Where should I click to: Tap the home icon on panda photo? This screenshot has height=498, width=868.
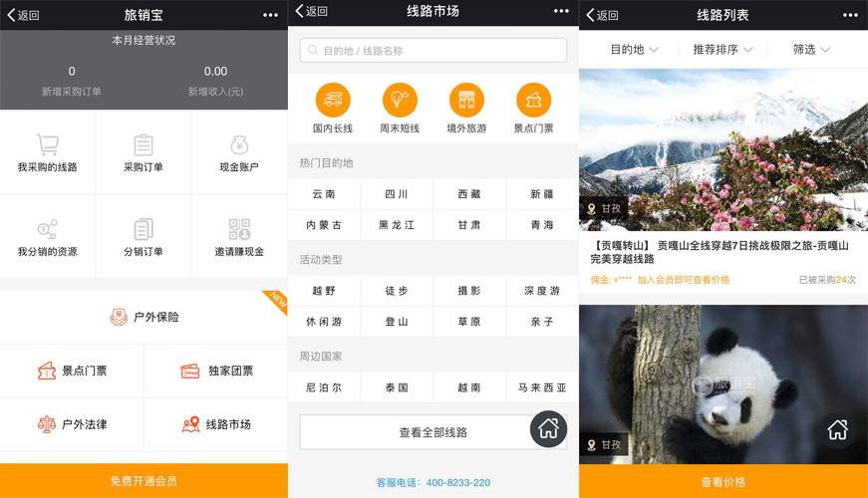point(837,429)
